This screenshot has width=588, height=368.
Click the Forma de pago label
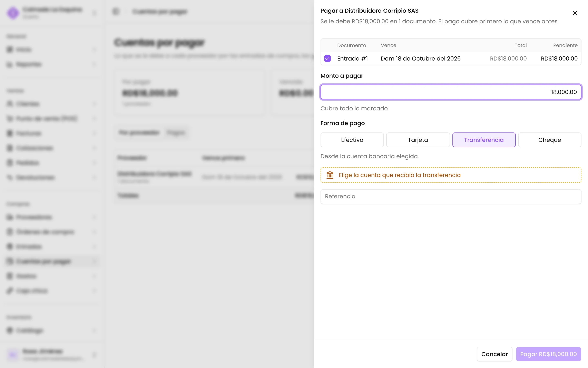(342, 123)
